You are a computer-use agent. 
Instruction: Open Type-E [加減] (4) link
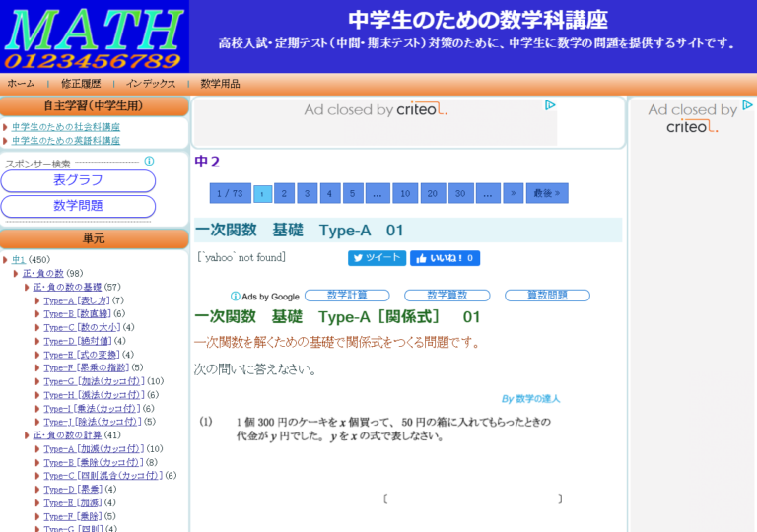click(73, 502)
